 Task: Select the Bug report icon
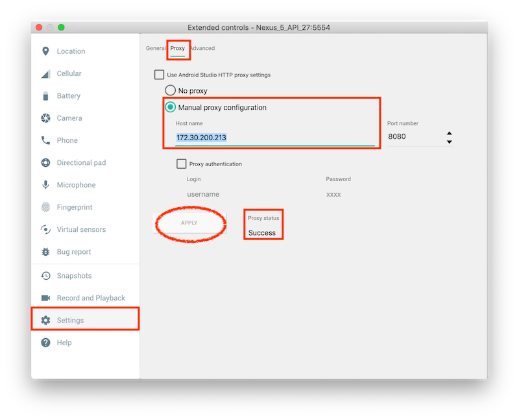[x=45, y=251]
